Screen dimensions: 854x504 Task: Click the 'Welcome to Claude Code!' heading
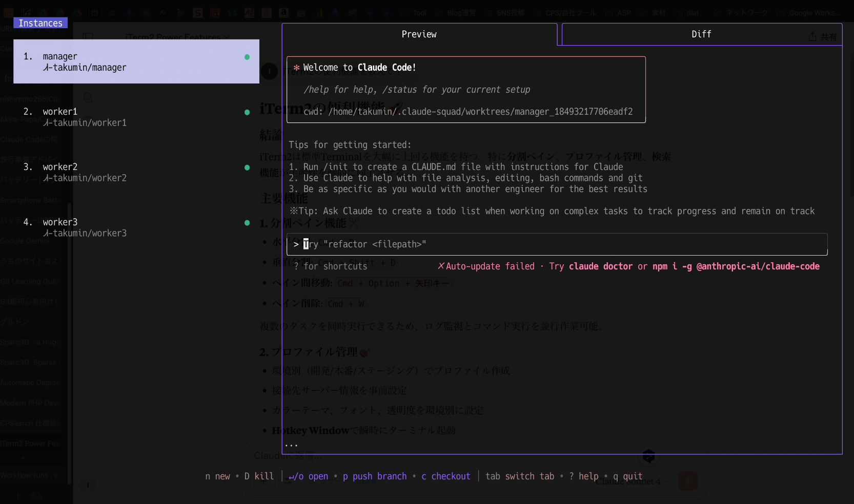(x=359, y=68)
